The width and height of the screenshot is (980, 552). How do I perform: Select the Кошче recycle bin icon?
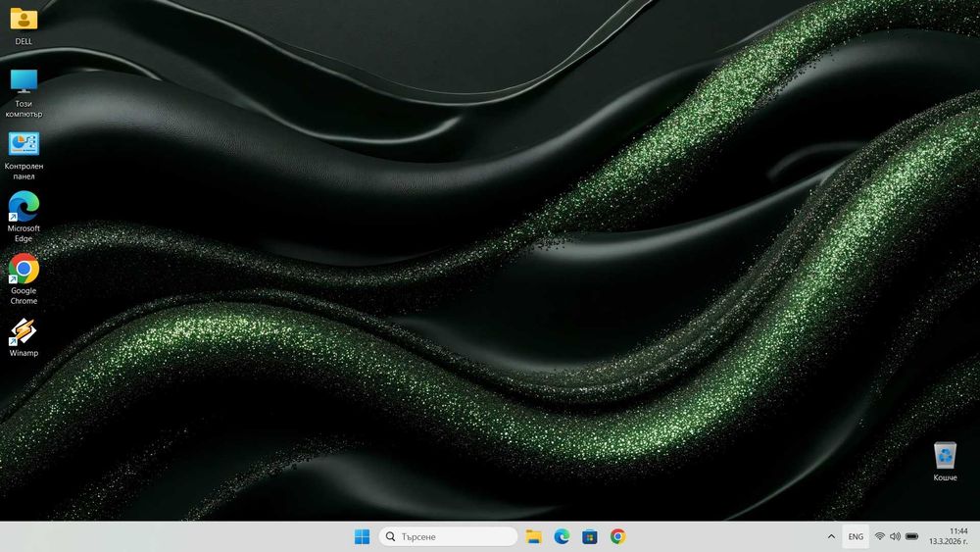pyautogui.click(x=945, y=455)
